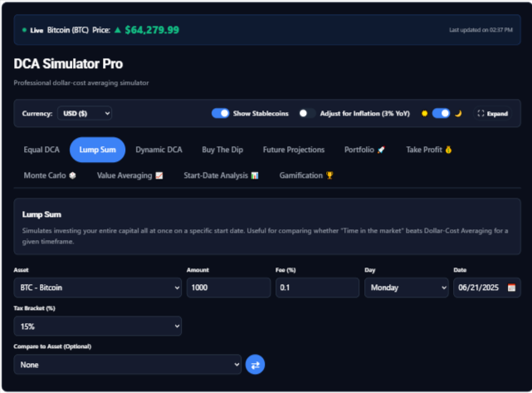532x393 pixels.
Task: Select the Buy The Dip tab
Action: [x=222, y=150]
